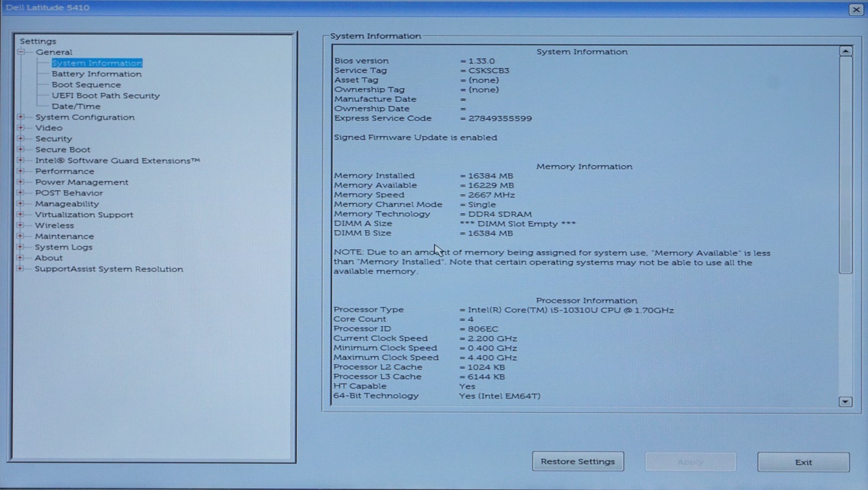Expand the Manageability section
The height and width of the screenshot is (490, 868).
[21, 203]
